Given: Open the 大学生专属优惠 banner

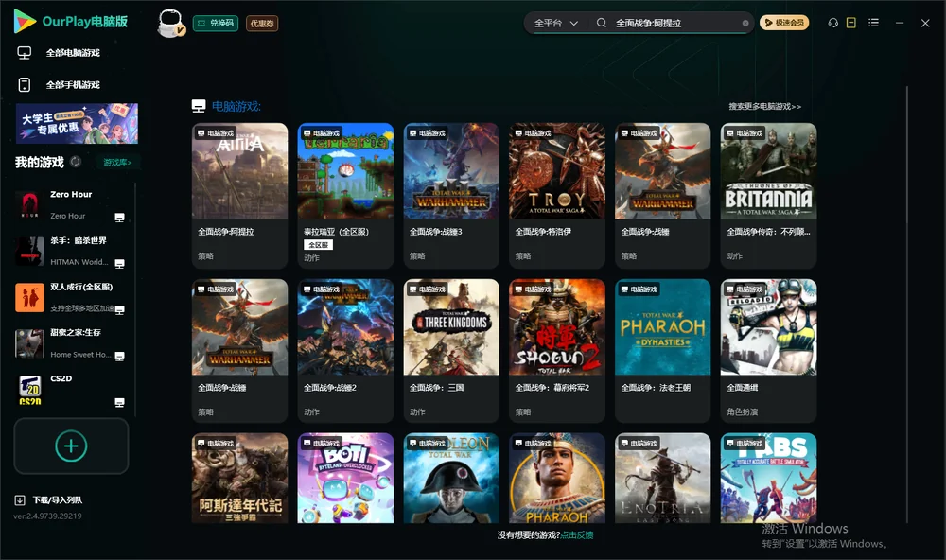Looking at the screenshot, I should [x=77, y=124].
